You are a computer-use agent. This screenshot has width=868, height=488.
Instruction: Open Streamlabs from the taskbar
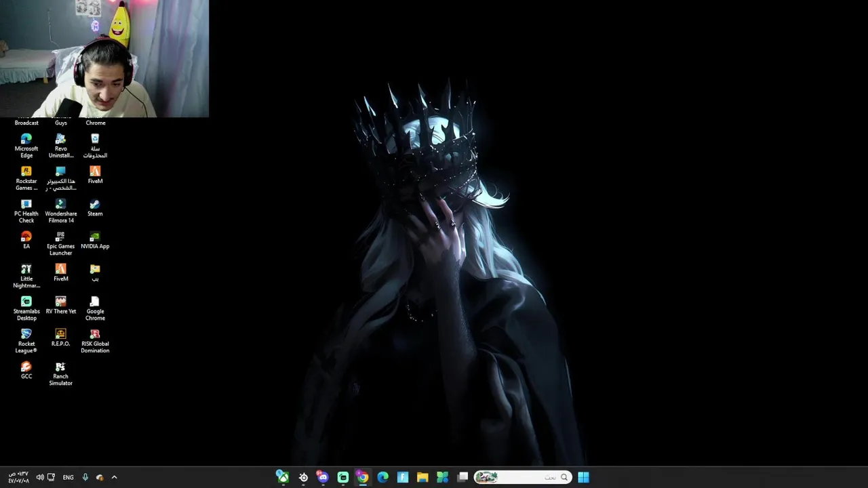(x=343, y=477)
